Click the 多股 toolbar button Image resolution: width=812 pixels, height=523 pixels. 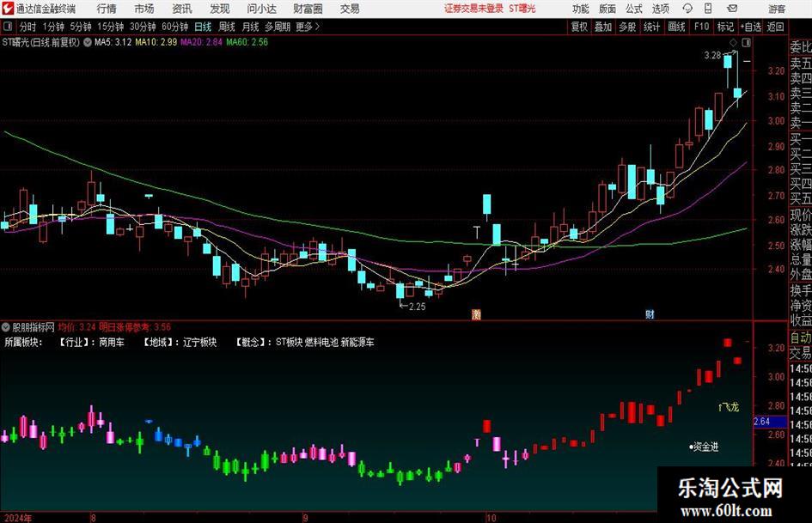tap(627, 27)
